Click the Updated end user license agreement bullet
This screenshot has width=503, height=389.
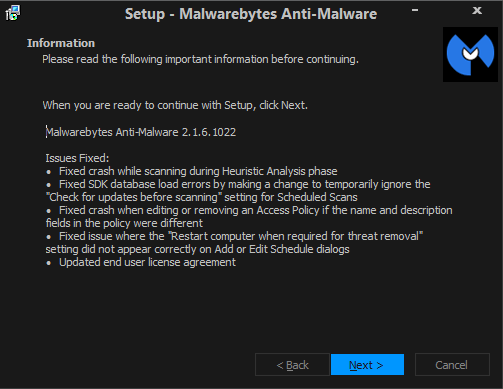coord(141,262)
